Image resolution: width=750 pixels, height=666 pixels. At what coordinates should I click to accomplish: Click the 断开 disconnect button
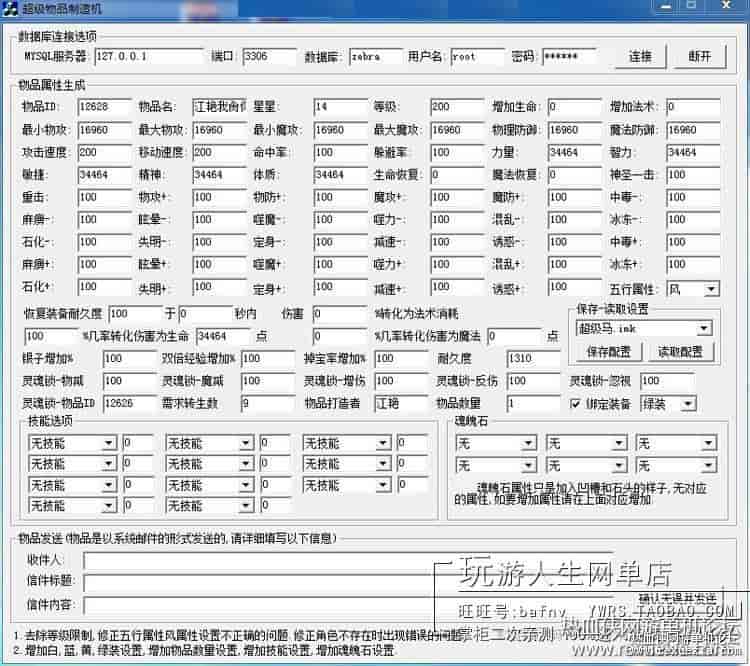point(700,56)
